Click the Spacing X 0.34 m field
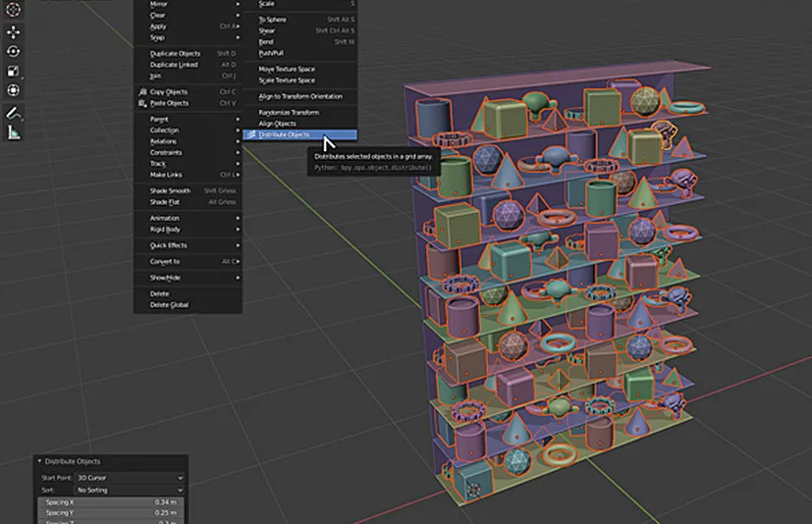 click(111, 502)
